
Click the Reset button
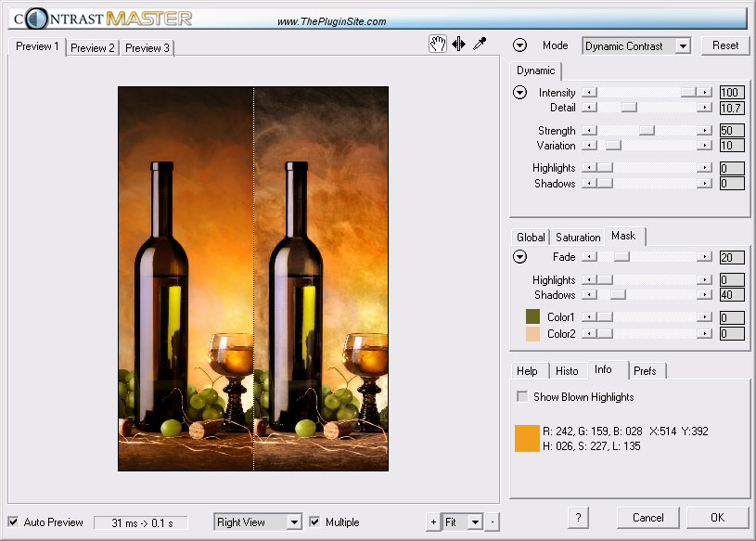(x=725, y=45)
